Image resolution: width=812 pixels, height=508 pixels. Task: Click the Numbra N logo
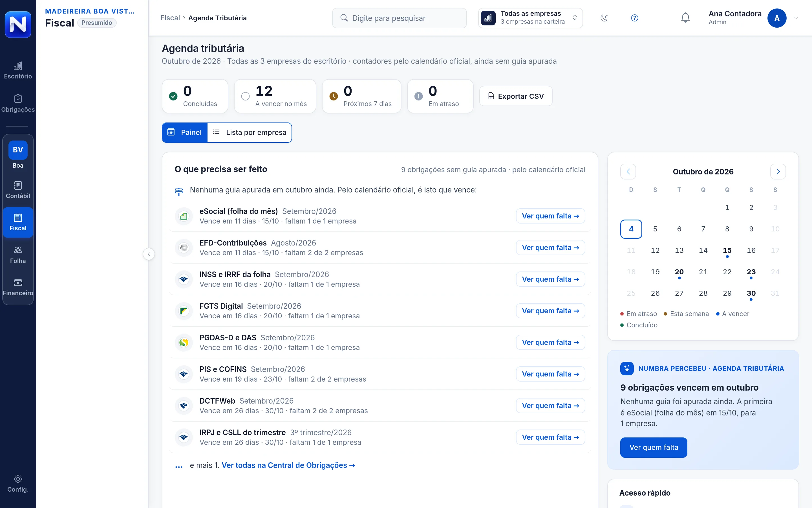pyautogui.click(x=18, y=24)
